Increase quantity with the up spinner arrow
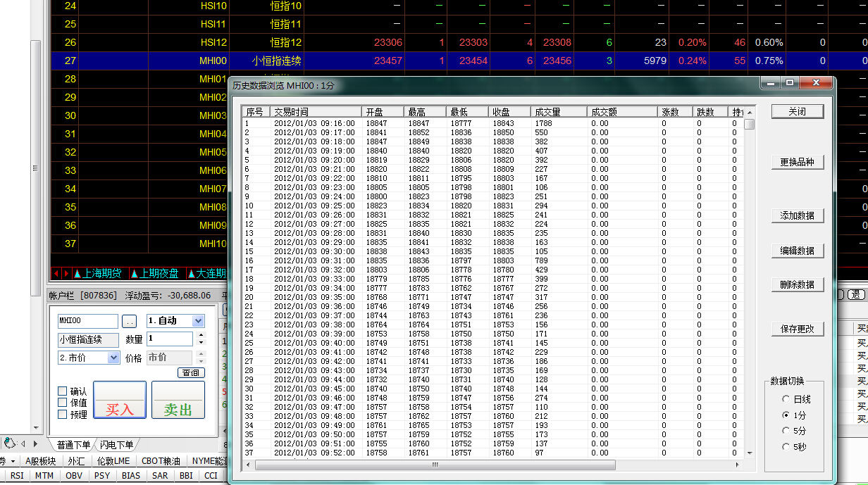 click(x=201, y=336)
